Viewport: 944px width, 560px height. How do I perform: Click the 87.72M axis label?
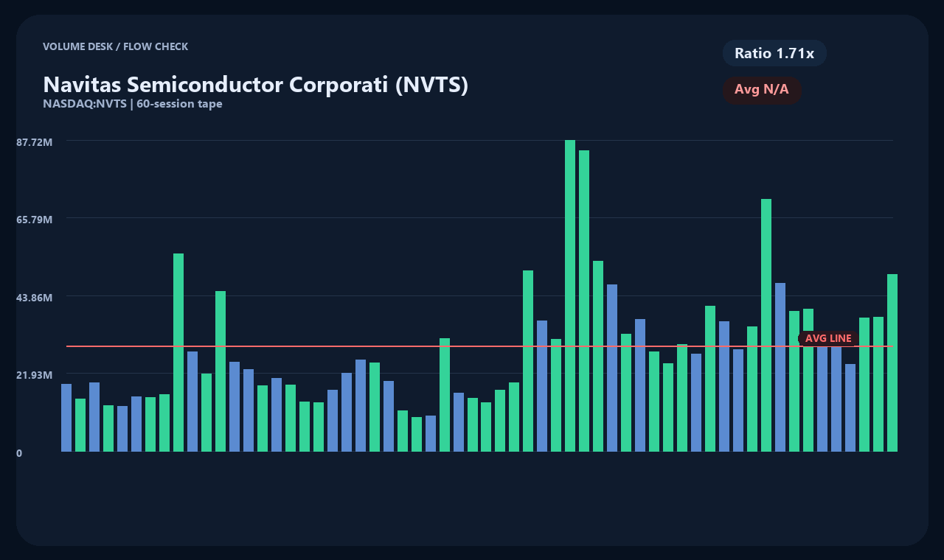[x=35, y=141]
